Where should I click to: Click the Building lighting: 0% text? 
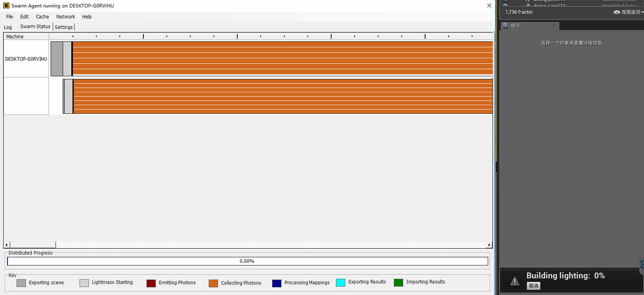point(566,276)
